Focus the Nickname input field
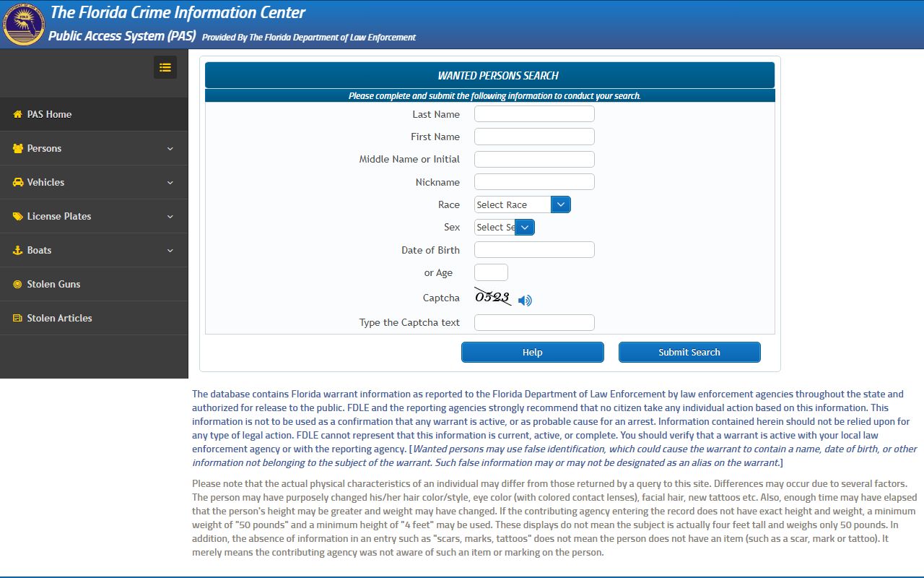The image size is (924, 578). (x=534, y=182)
